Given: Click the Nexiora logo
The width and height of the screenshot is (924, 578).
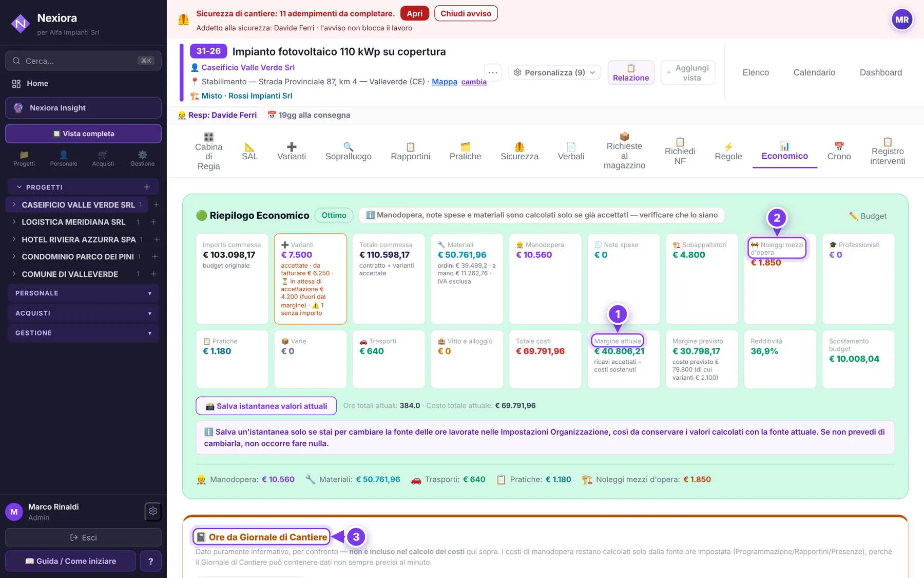Looking at the screenshot, I should 21,23.
